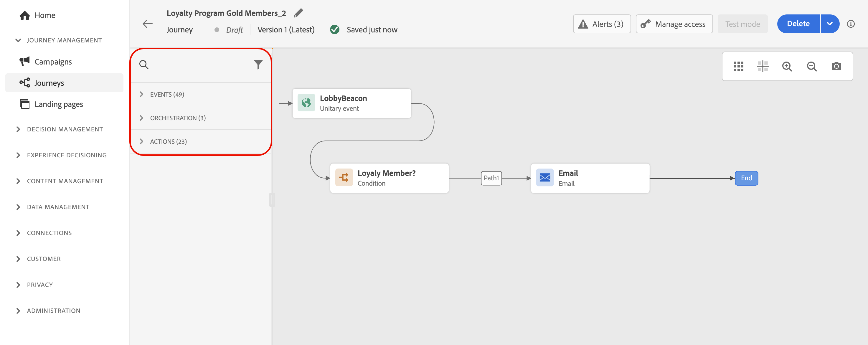Click the alignment guides icon in the canvas toolbar
Screen dimensions: 868x345
tap(763, 66)
